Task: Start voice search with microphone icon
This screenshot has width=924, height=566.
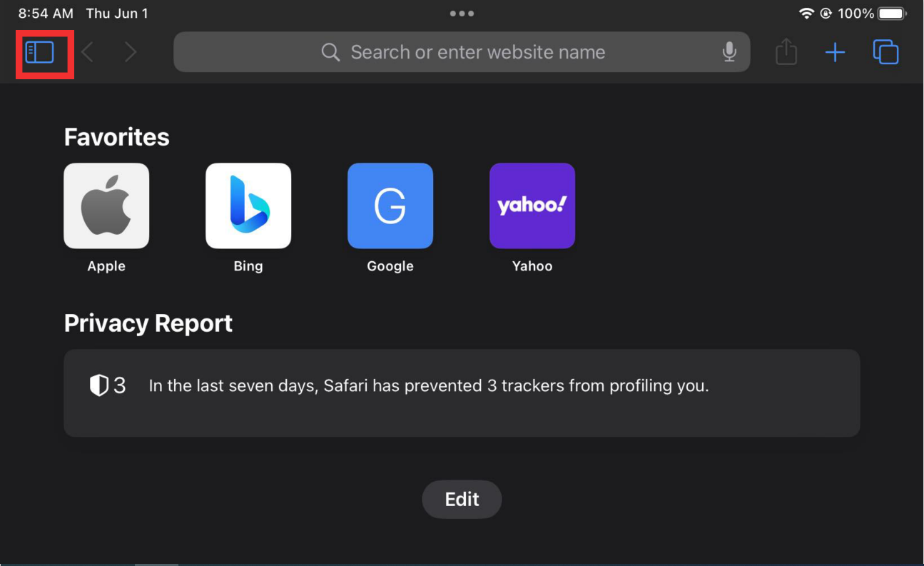Action: (729, 52)
